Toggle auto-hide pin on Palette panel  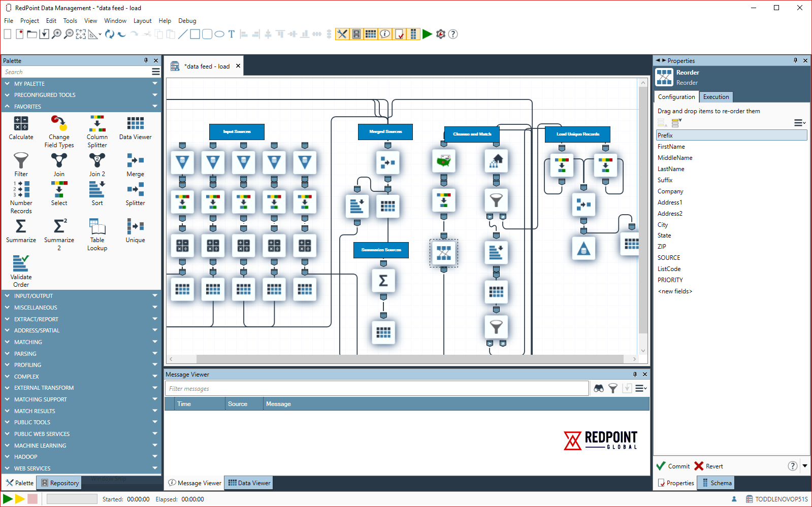(x=146, y=60)
